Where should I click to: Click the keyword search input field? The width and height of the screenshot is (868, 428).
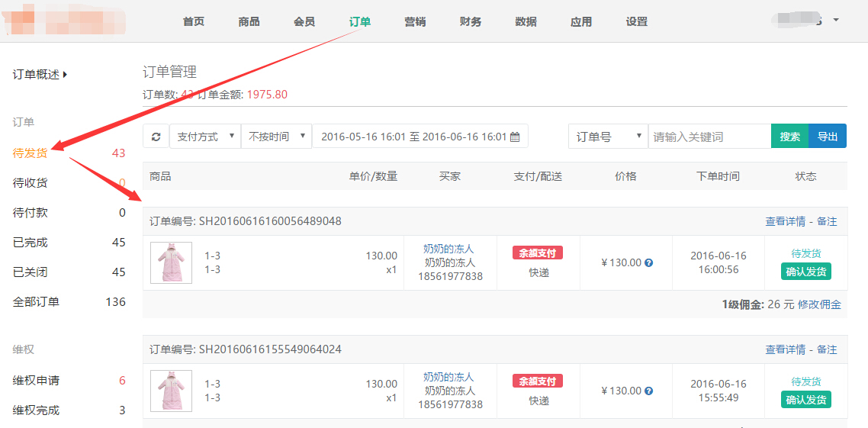[x=709, y=137]
